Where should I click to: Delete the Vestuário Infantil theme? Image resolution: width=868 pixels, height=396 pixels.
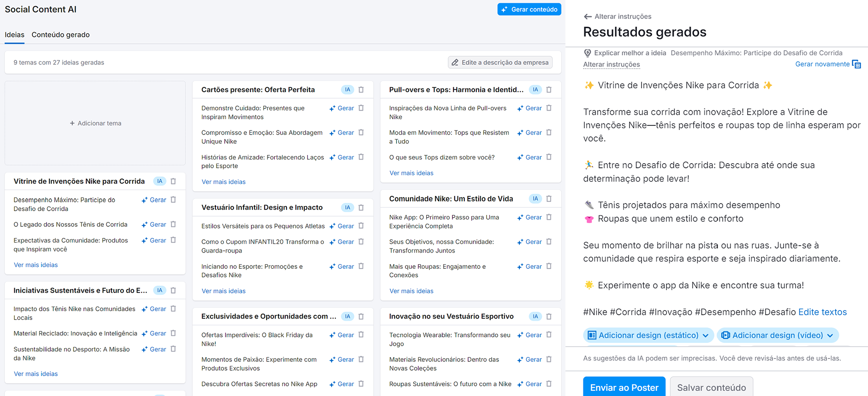361,207
